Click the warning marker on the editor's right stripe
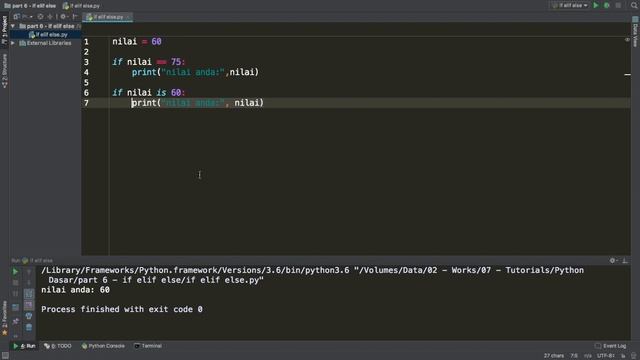 [x=627, y=75]
